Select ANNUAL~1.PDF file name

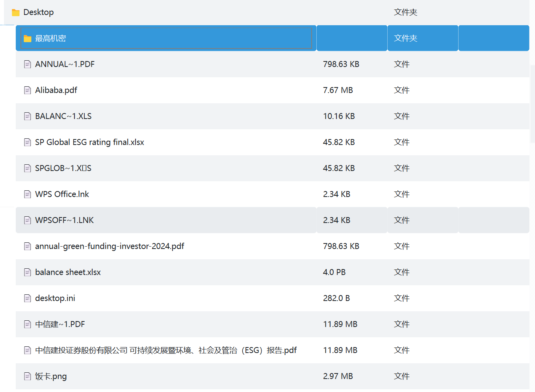(65, 65)
